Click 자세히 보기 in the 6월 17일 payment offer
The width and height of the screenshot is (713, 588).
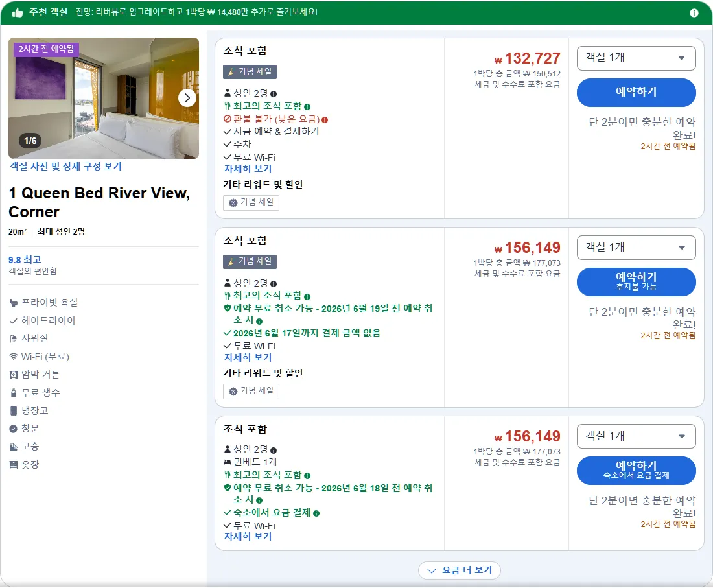point(248,358)
